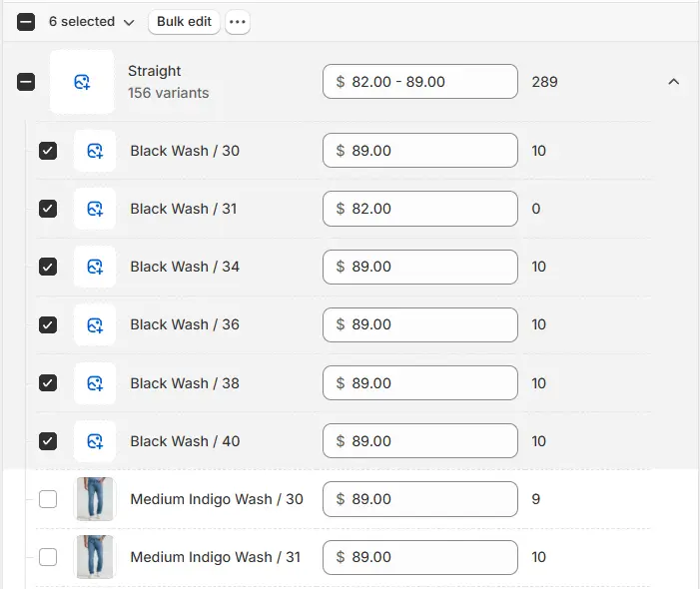The width and height of the screenshot is (700, 589).
Task: Uncheck Black Wash / 30 variant
Action: [x=48, y=151]
